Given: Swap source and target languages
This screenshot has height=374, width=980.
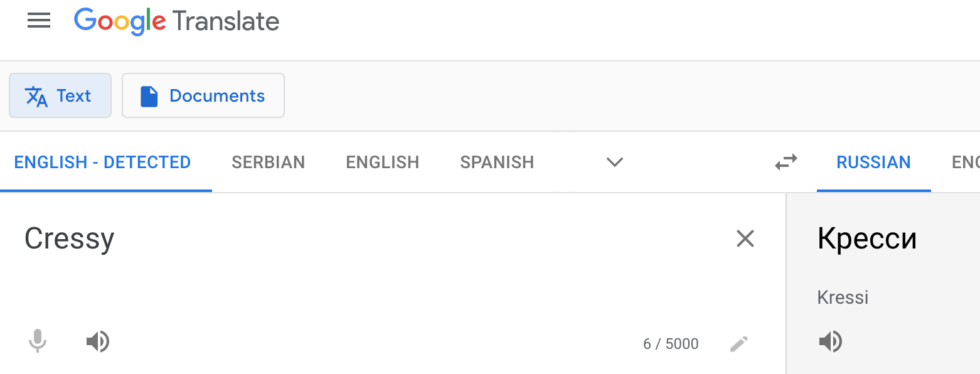Looking at the screenshot, I should (786, 162).
